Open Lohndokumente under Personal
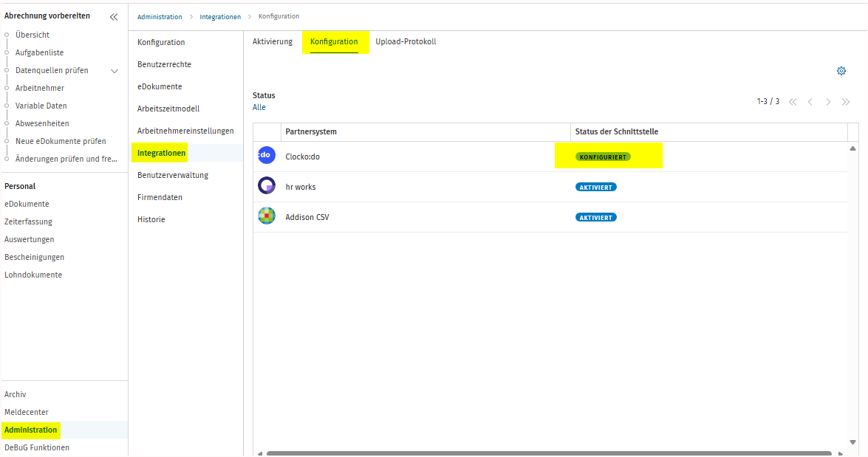The width and height of the screenshot is (868, 457). [x=33, y=275]
